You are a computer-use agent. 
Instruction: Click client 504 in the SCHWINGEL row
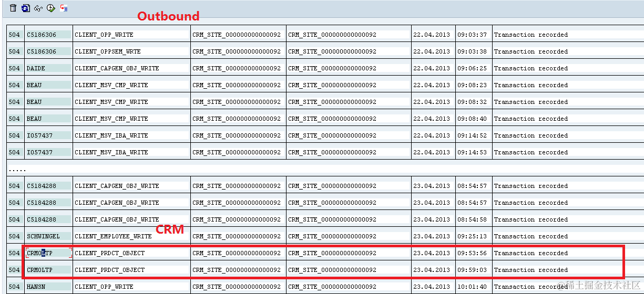[15, 236]
